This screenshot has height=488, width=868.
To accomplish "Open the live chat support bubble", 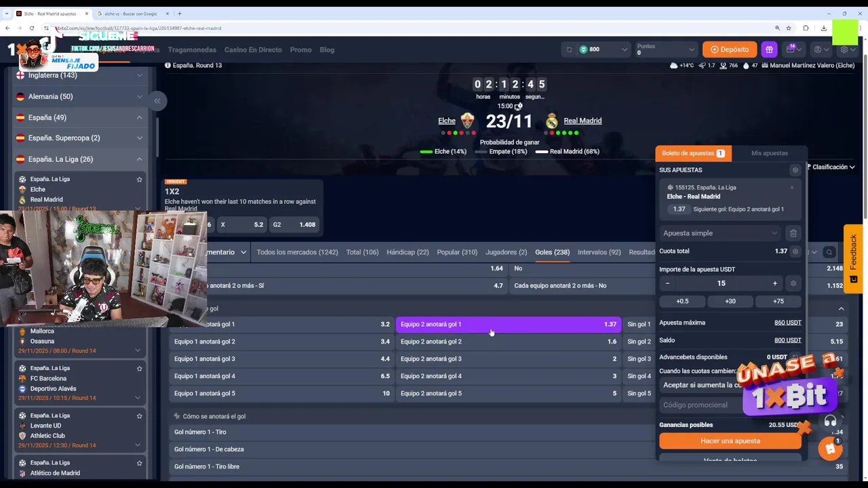I will tap(830, 449).
